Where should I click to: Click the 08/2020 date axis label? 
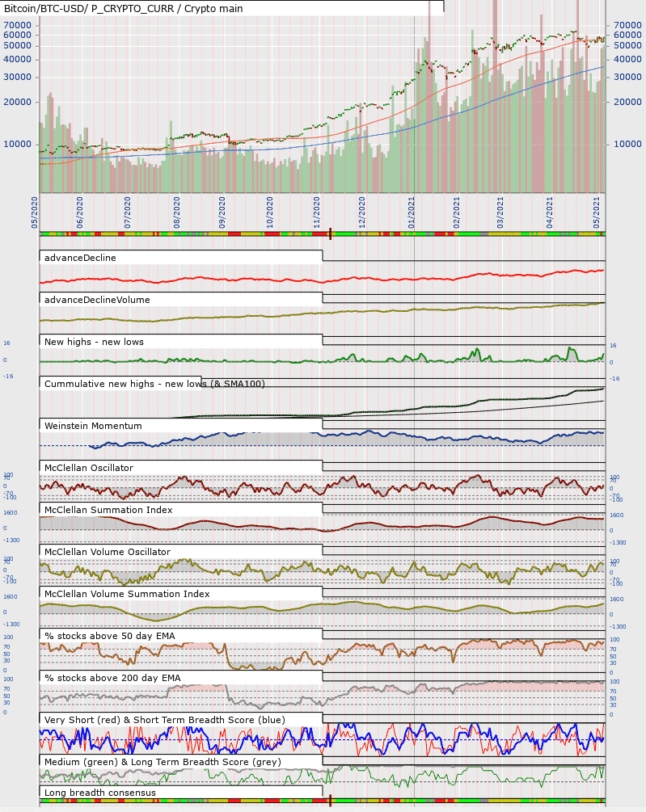176,212
